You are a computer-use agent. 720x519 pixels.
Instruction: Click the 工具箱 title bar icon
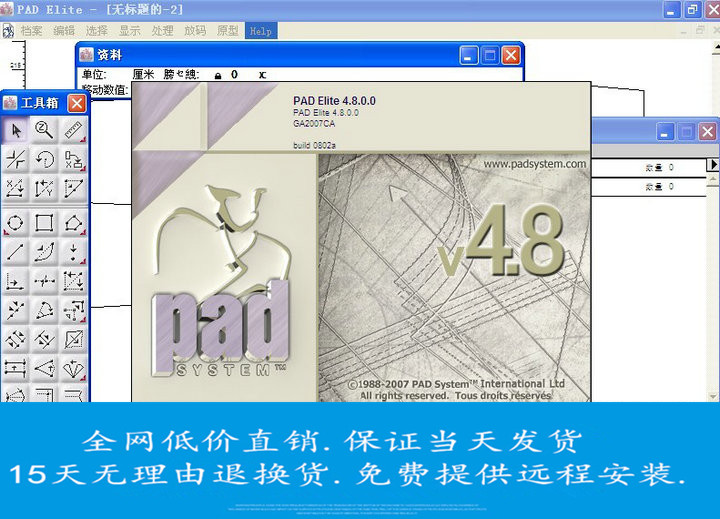[x=10, y=103]
